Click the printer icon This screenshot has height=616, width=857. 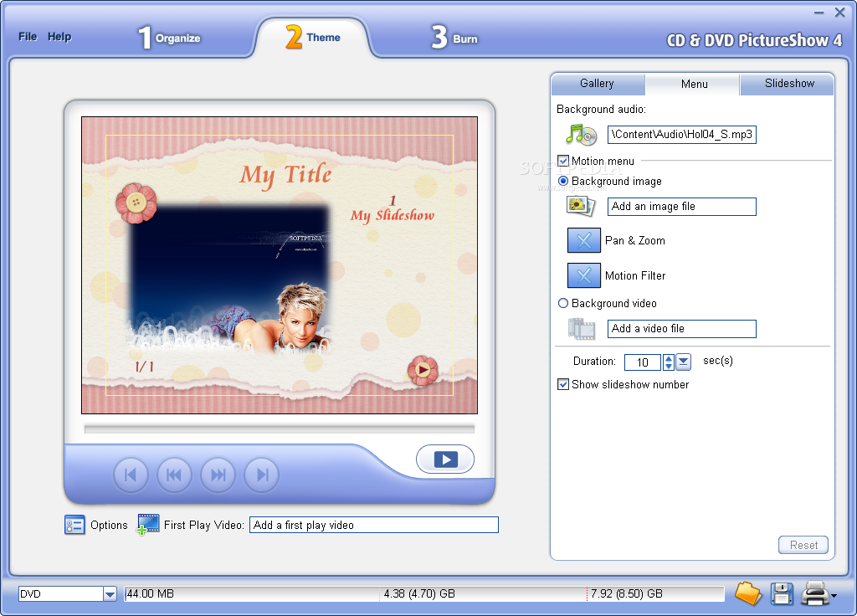[x=815, y=593]
